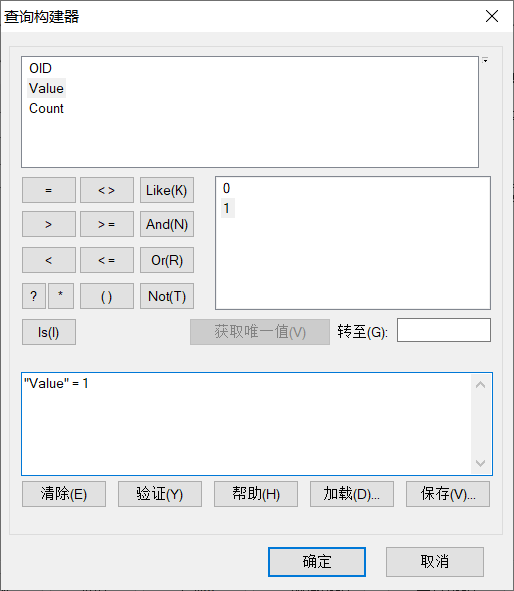Insert the >= operator
Screen dimensions: 514x591
pos(107,224)
